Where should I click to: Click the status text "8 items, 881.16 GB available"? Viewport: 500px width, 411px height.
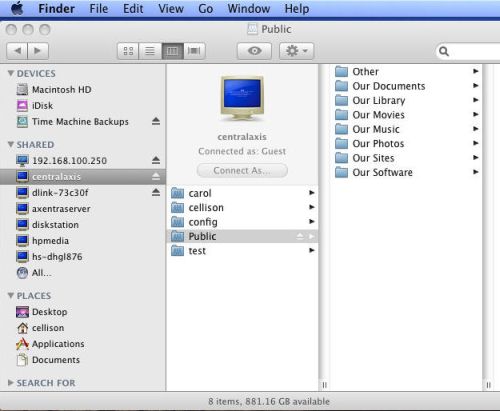[269, 401]
